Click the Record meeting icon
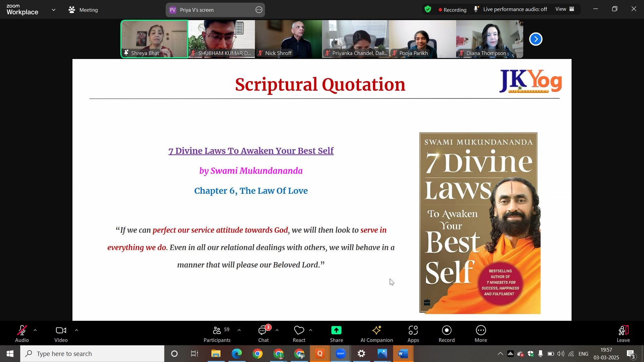The image size is (644, 362). [x=446, y=331]
